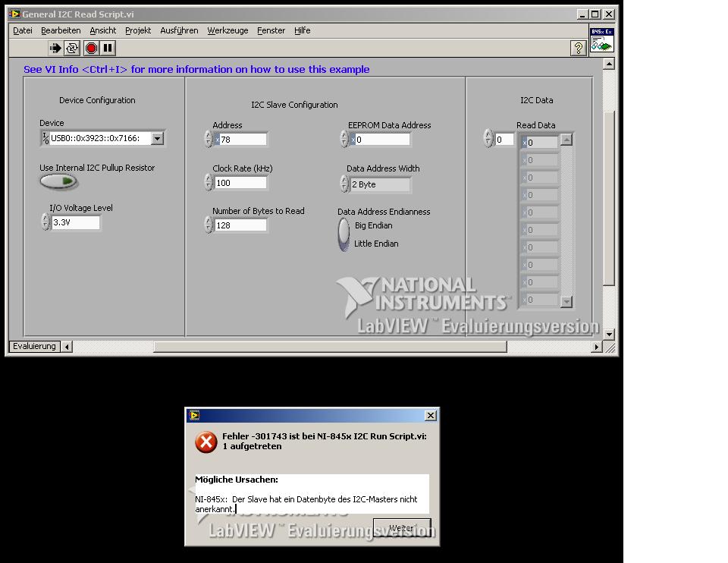Close the error dialog with the X button
This screenshot has width=728, height=563.
[x=431, y=415]
